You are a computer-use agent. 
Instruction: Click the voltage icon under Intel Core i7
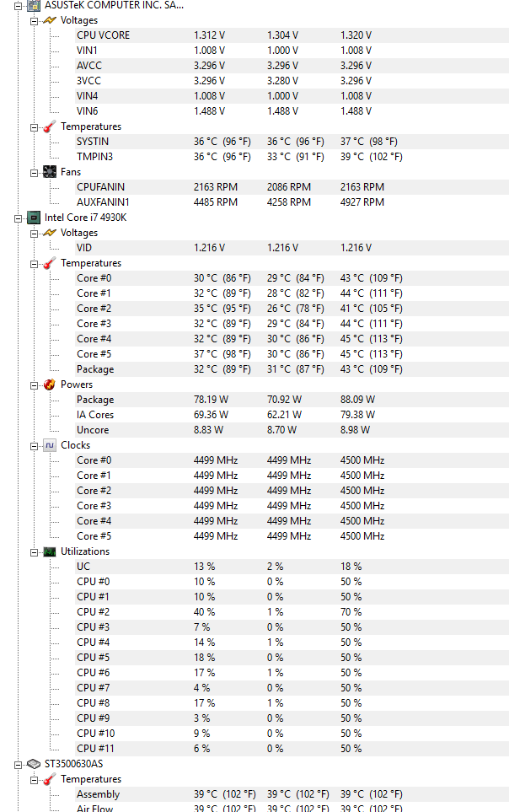pos(50,233)
